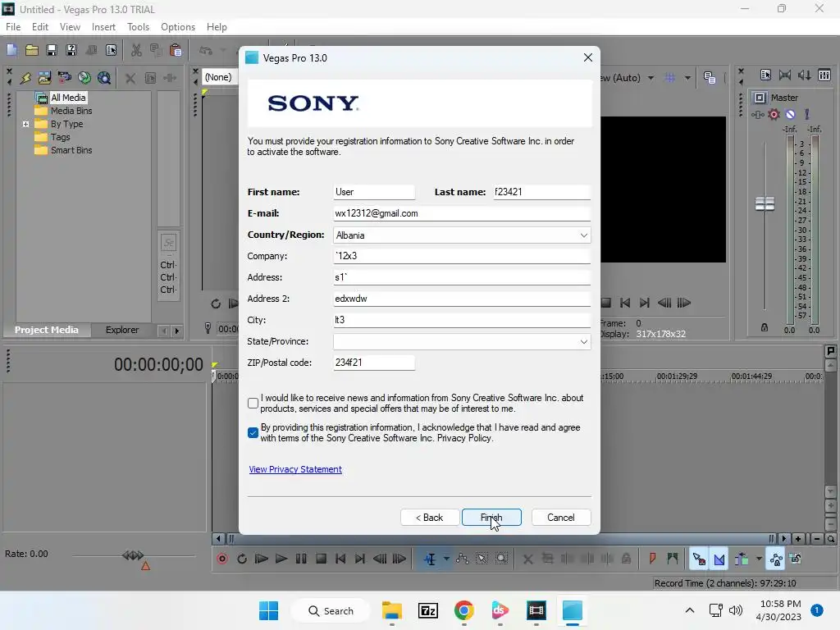
Task: Select the Selection Edit tool
Action: coord(482,559)
